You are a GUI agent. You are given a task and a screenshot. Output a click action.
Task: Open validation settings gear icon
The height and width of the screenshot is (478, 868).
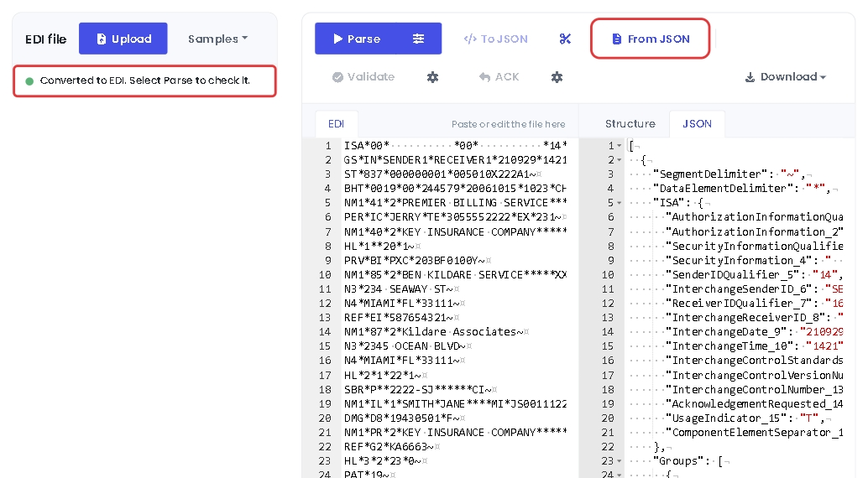click(433, 77)
